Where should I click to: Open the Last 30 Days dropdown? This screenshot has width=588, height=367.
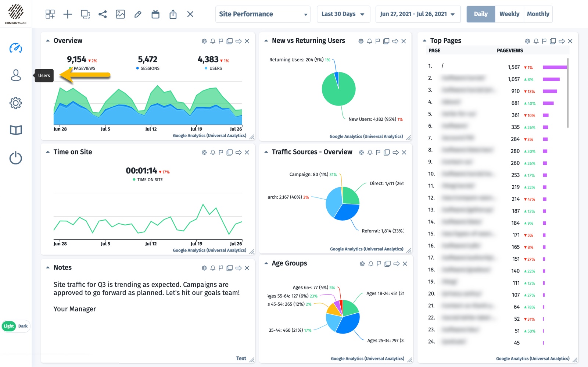(343, 14)
